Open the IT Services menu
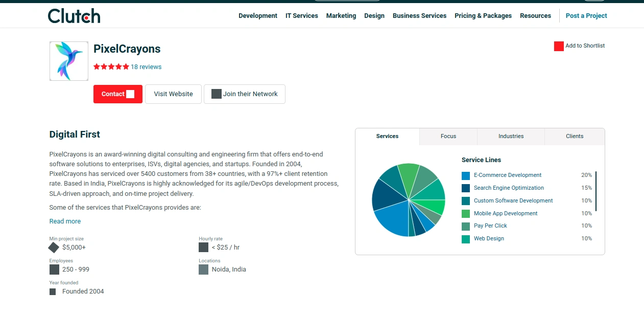This screenshot has width=644, height=314. click(x=302, y=16)
